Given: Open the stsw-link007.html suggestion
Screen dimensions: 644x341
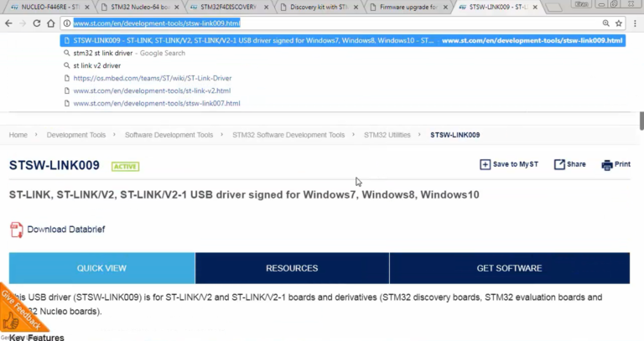Looking at the screenshot, I should (x=342, y=103).
